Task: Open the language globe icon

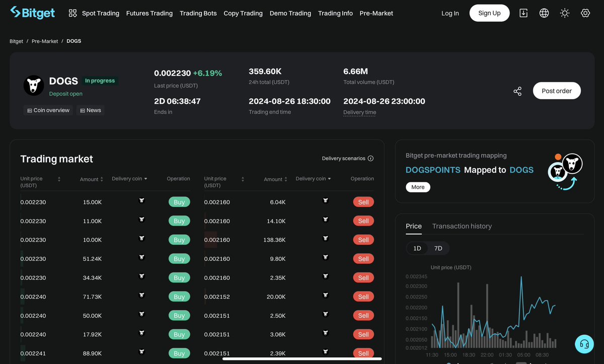Action: tap(544, 13)
